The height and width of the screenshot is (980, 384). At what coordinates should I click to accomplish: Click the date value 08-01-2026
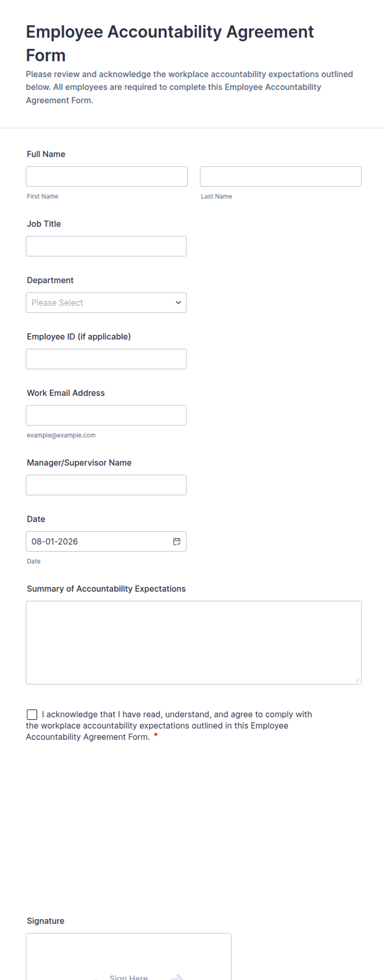point(55,541)
